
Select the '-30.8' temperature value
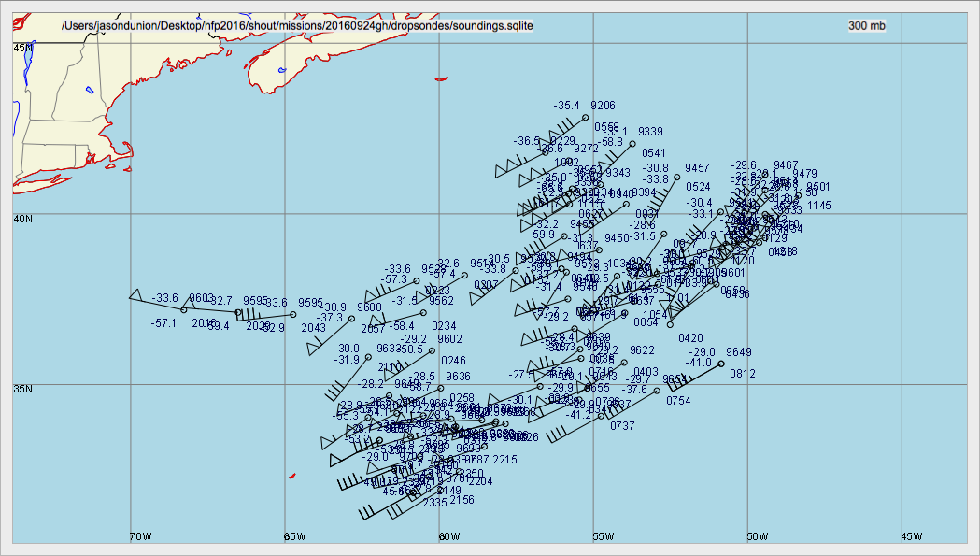pyautogui.click(x=655, y=168)
